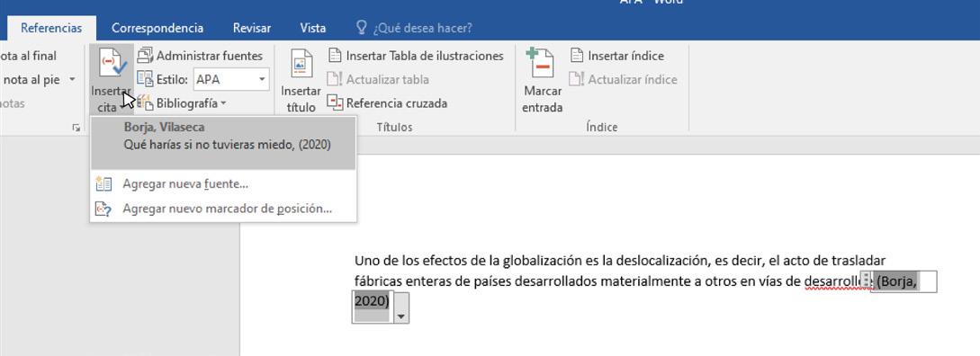Click the Estilo citation style icon
The width and height of the screenshot is (980, 356).
coord(145,79)
